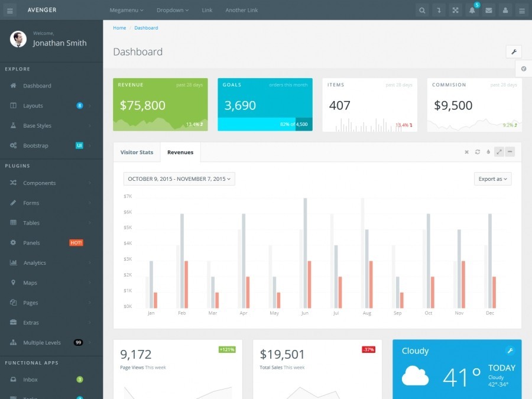Viewport: 532px width, 399px height.
Task: Click the search icon in top bar
Action: (x=421, y=10)
